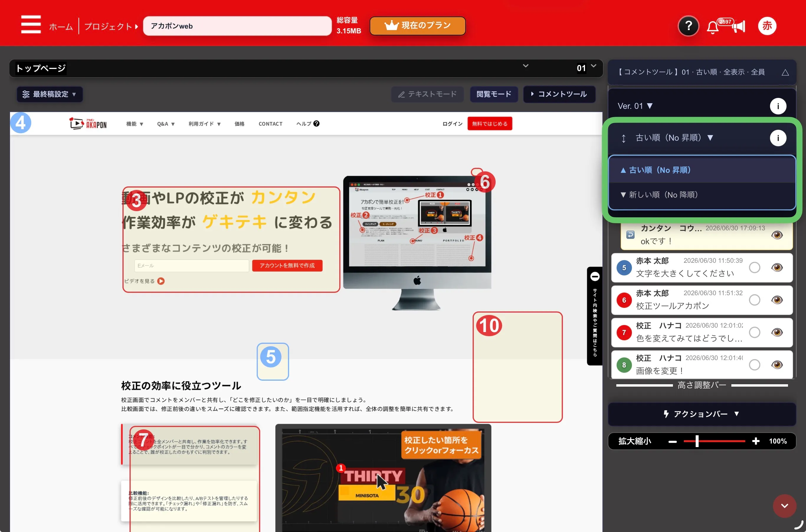Image resolution: width=806 pixels, height=532 pixels.
Task: Click marker 7 on the lower annotation
Action: (144, 440)
